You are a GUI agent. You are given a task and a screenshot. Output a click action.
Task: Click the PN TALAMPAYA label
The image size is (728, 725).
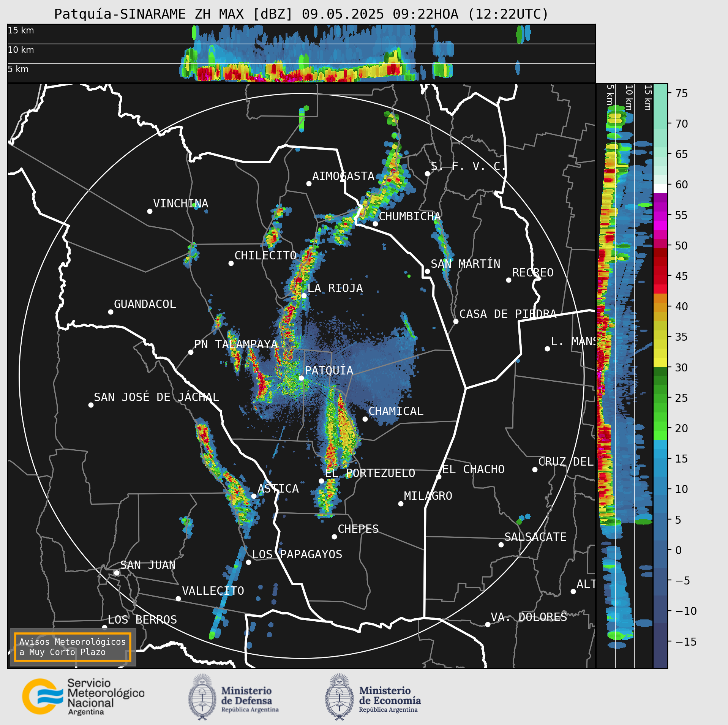(x=236, y=344)
